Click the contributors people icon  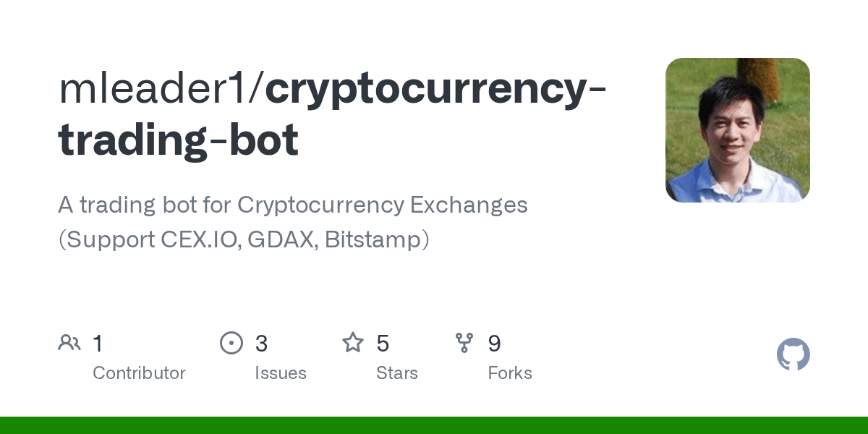[x=69, y=343]
